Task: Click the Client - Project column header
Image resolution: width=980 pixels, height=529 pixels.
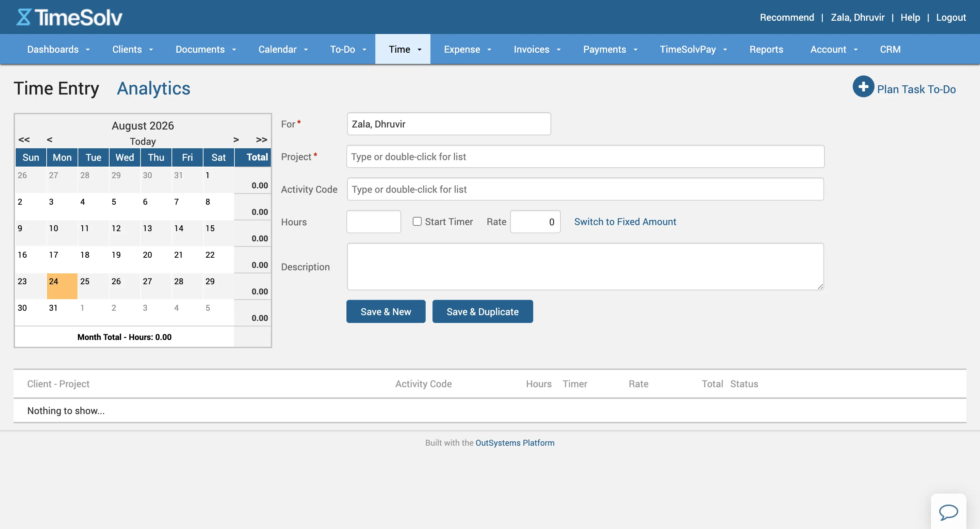Action: pyautogui.click(x=58, y=384)
